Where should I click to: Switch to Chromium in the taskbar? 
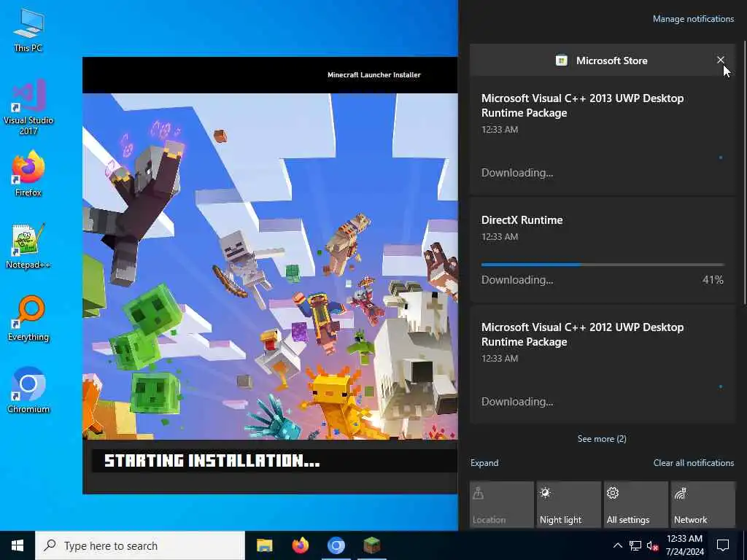336,545
